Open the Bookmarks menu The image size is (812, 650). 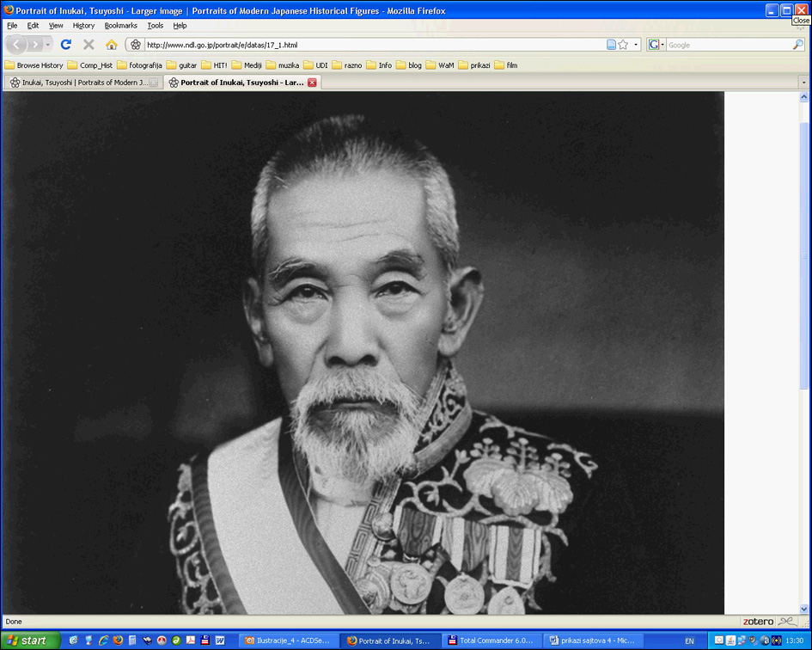click(120, 26)
